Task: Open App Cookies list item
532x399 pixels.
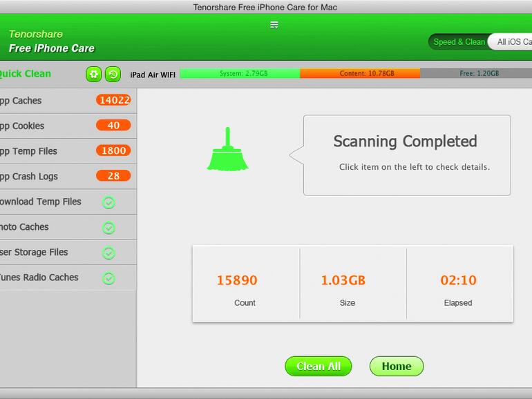Action: click(x=68, y=126)
